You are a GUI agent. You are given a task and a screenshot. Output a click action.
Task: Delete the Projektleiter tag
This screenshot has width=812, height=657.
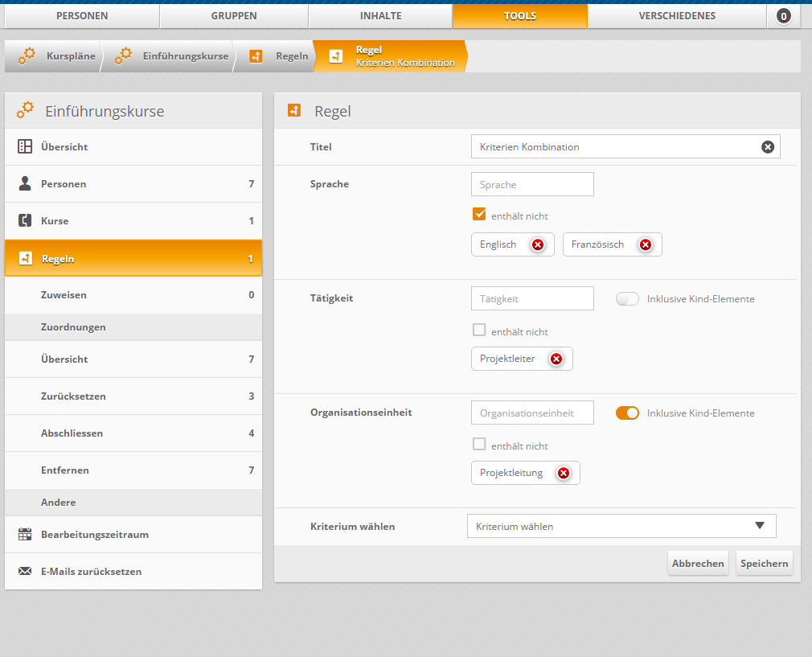point(556,359)
